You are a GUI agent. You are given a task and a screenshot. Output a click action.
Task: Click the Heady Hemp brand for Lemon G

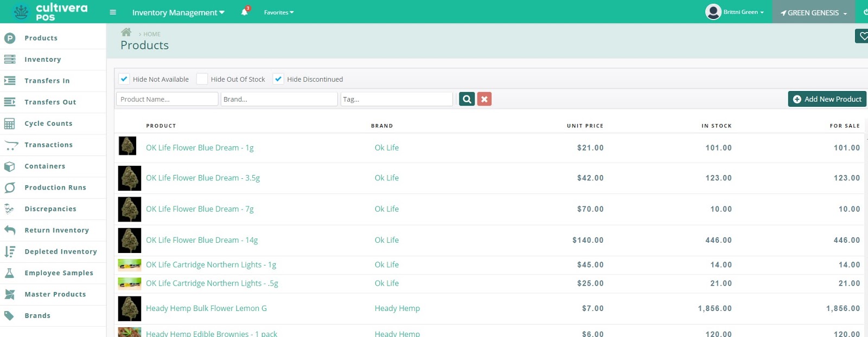click(x=397, y=308)
